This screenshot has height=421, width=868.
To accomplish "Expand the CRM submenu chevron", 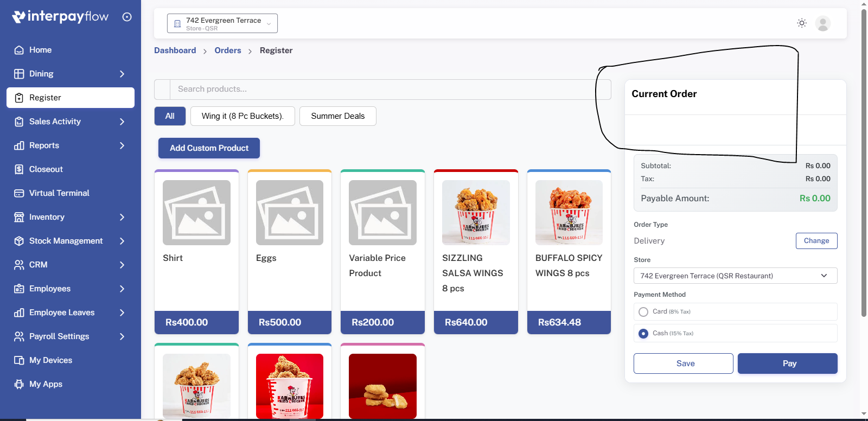I will click(122, 265).
